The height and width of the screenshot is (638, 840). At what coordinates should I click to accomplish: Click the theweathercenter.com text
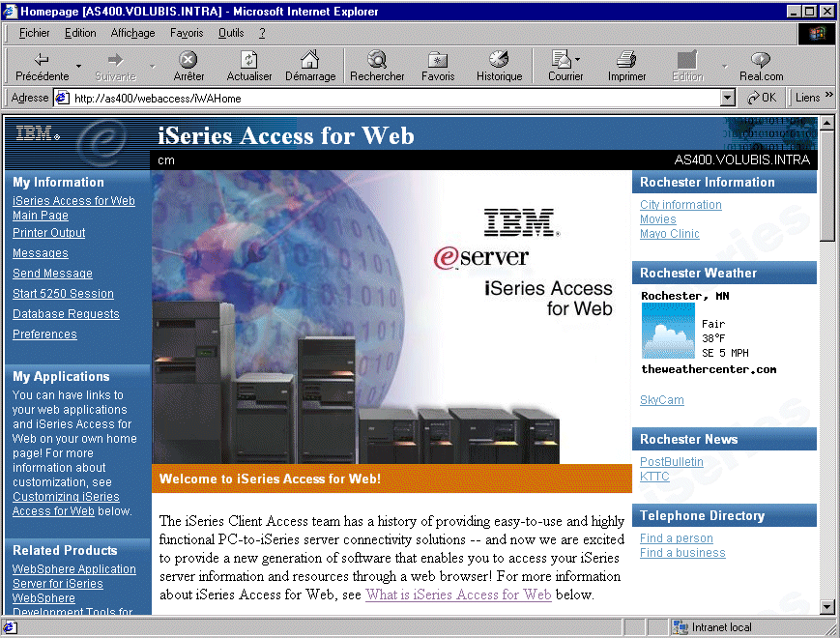pos(709,369)
